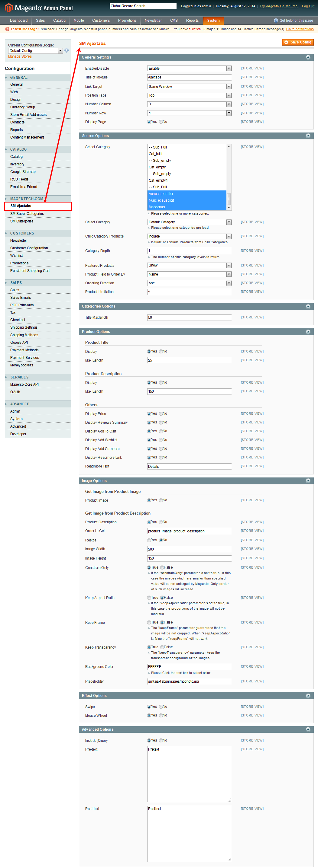Click the Magento logo icon
This screenshot has height=868, width=318.
tap(9, 8)
